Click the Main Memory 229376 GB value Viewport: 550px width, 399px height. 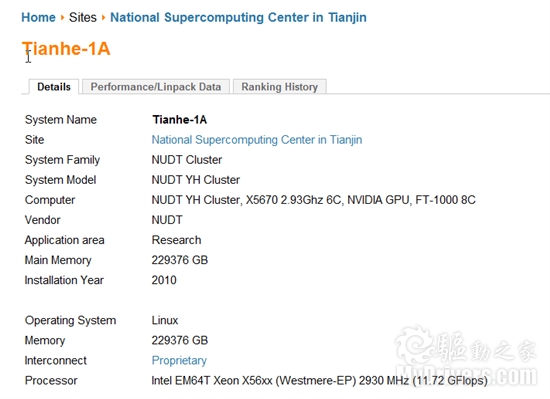(x=180, y=260)
